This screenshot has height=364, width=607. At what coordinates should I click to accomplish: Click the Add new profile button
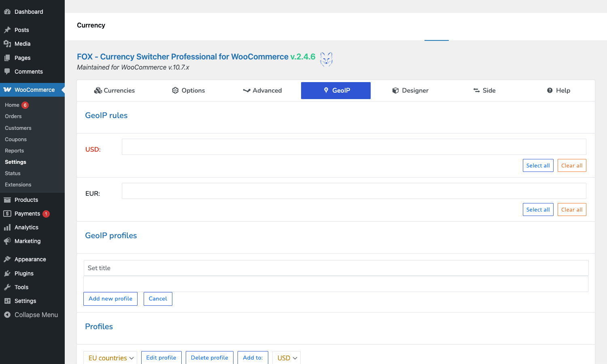point(110,299)
